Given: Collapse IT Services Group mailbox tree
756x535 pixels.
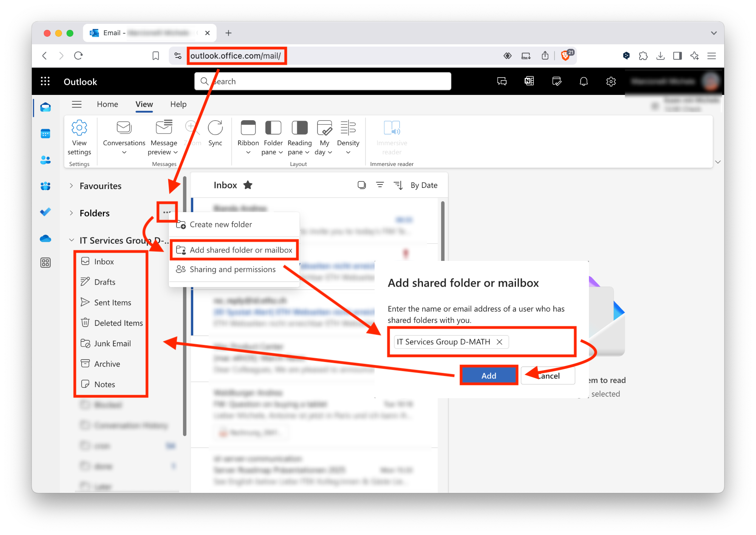Looking at the screenshot, I should [71, 240].
